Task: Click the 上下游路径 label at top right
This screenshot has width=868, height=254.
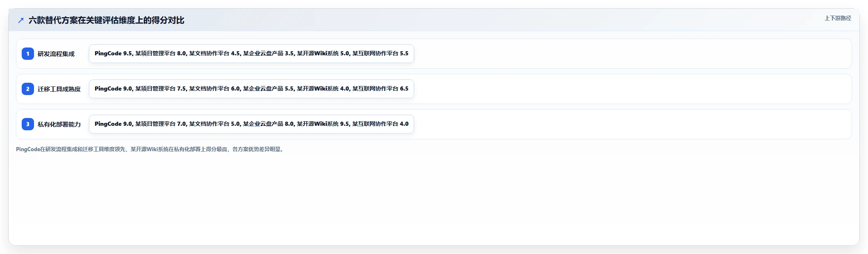Action: pyautogui.click(x=838, y=18)
